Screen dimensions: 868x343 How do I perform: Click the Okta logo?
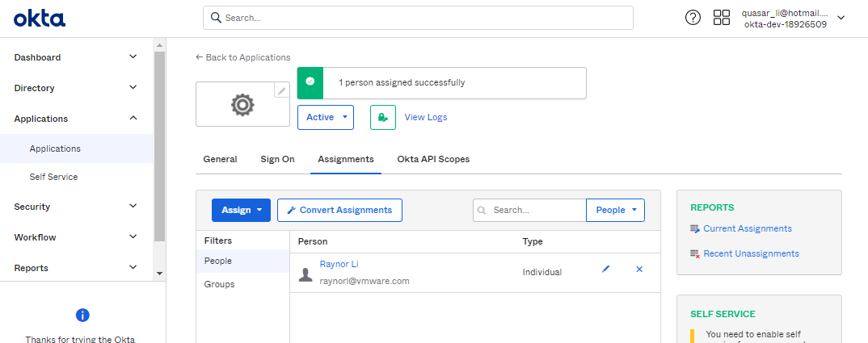[40, 19]
